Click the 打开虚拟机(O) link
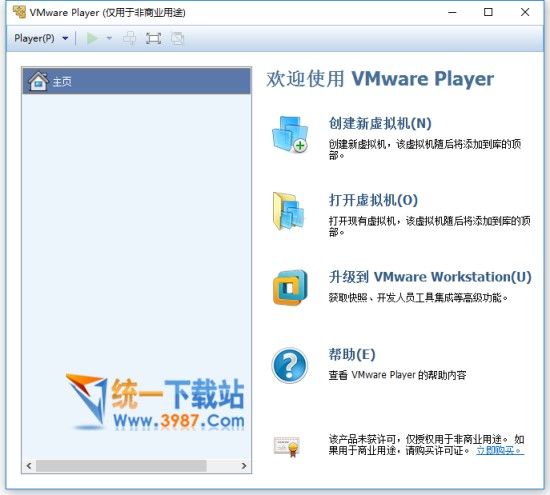The height and width of the screenshot is (495, 550). tap(373, 200)
